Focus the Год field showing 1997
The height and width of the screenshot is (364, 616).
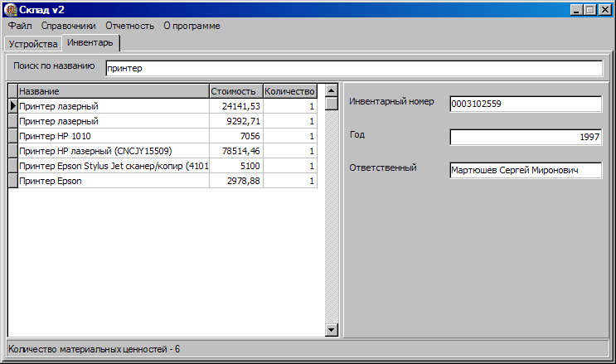[x=526, y=137]
